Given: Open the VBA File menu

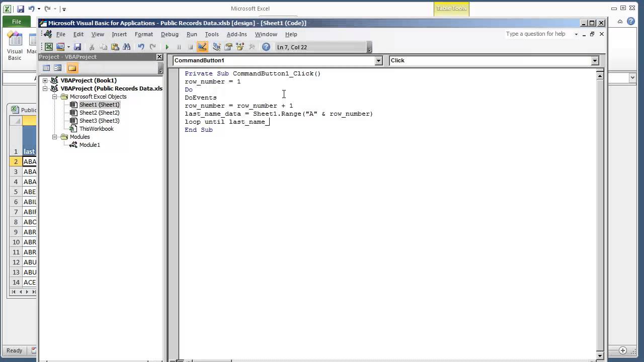Looking at the screenshot, I should point(60,34).
